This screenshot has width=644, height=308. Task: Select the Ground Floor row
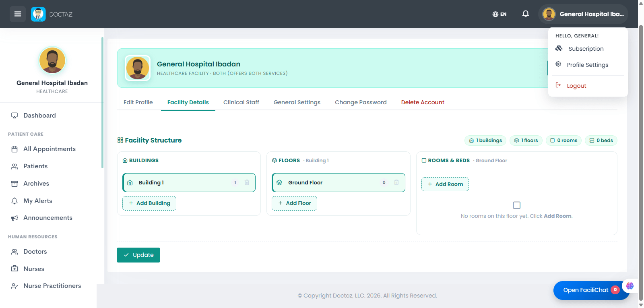(339, 183)
